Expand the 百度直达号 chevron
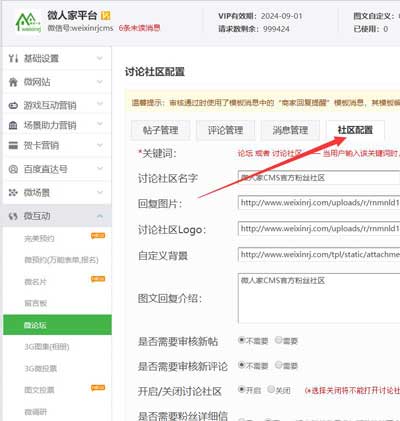The width and height of the screenshot is (400, 421). (x=100, y=169)
